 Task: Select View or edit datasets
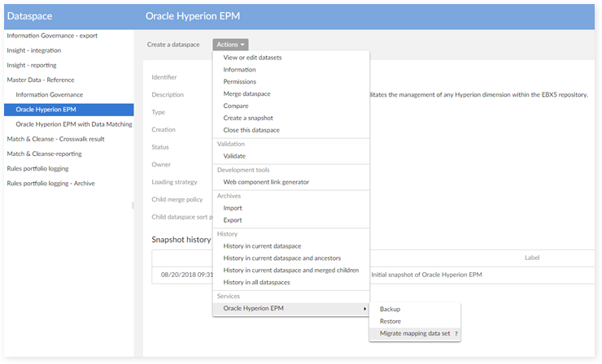click(x=252, y=58)
